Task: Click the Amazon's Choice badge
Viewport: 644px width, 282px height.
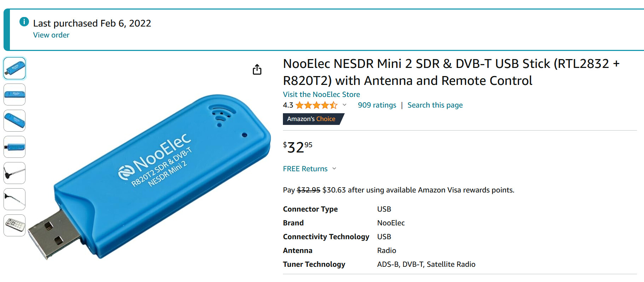Action: coord(311,119)
